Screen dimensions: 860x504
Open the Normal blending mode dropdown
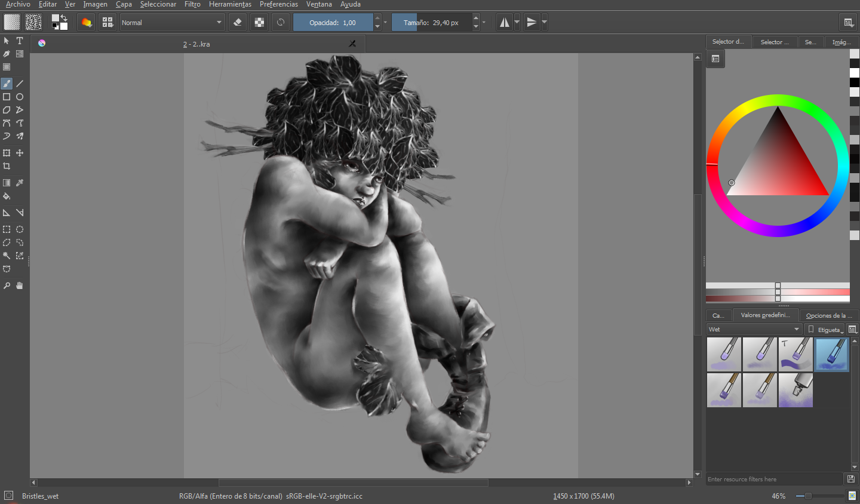[172, 23]
